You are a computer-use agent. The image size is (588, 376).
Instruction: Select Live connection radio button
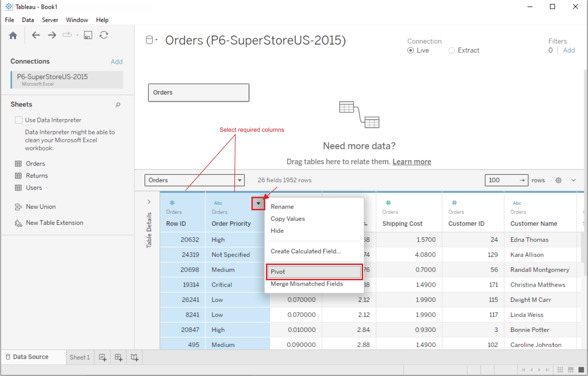click(x=411, y=51)
